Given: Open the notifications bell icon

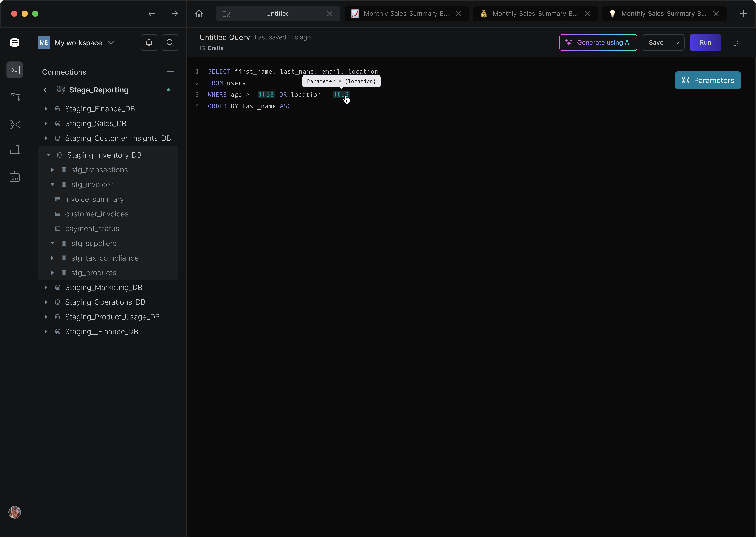Looking at the screenshot, I should click(x=149, y=42).
